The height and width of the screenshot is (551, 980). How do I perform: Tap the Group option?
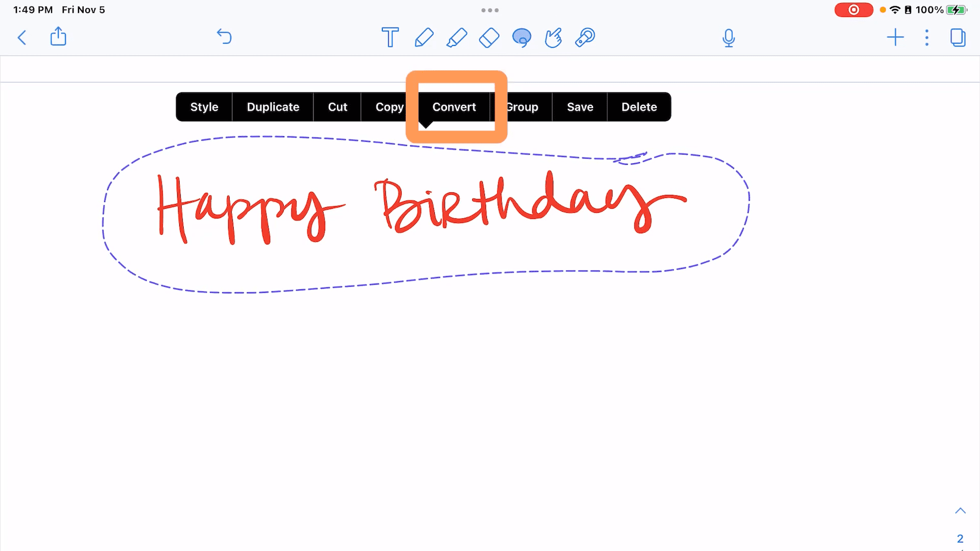point(522,106)
